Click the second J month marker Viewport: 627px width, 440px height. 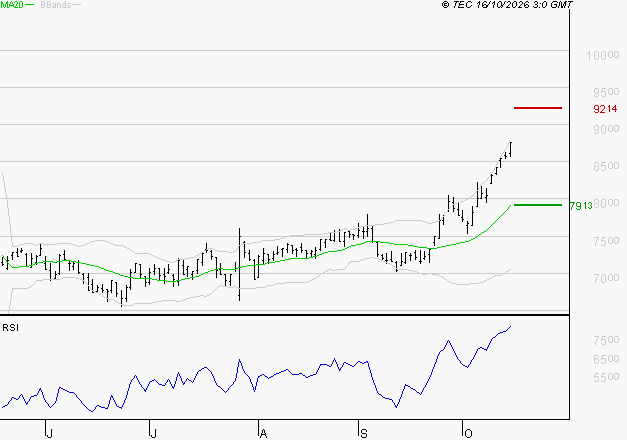click(153, 433)
